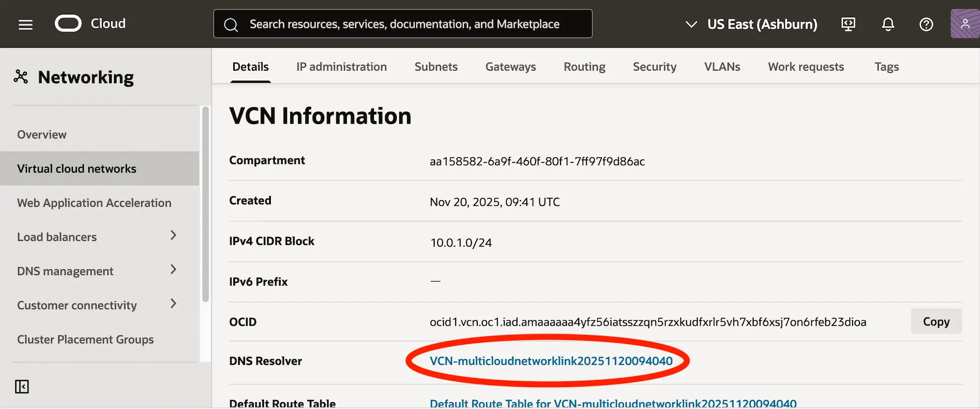Open the Routing tab
This screenshot has width=980, height=409.
(x=585, y=67)
